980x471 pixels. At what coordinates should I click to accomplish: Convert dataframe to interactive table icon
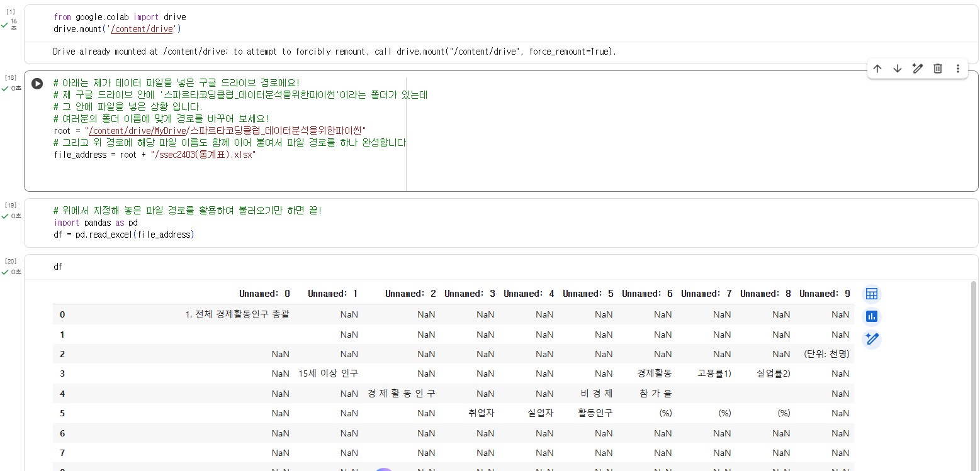click(872, 294)
